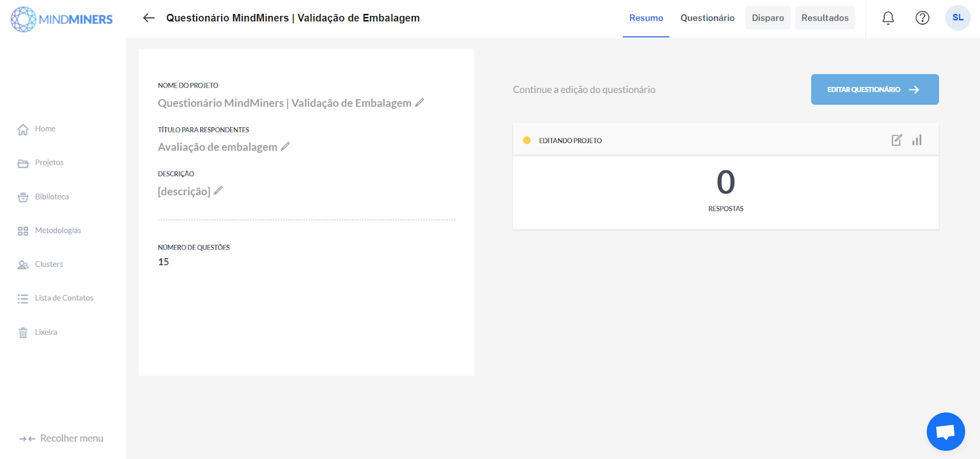Switch to the Questionário tab
Screen dimensions: 980x459
[x=707, y=18]
